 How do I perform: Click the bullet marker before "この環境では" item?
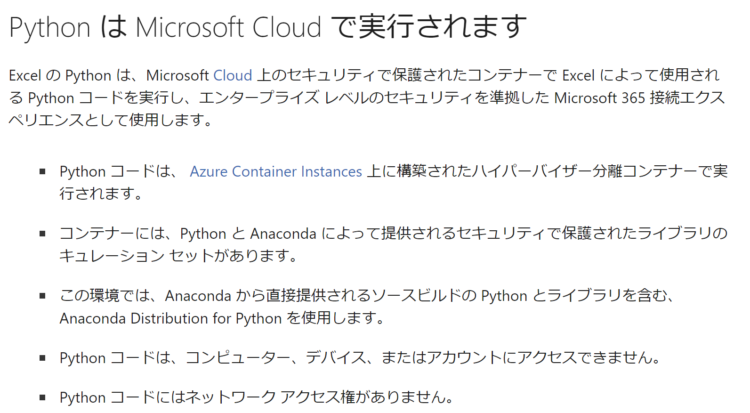(x=43, y=296)
